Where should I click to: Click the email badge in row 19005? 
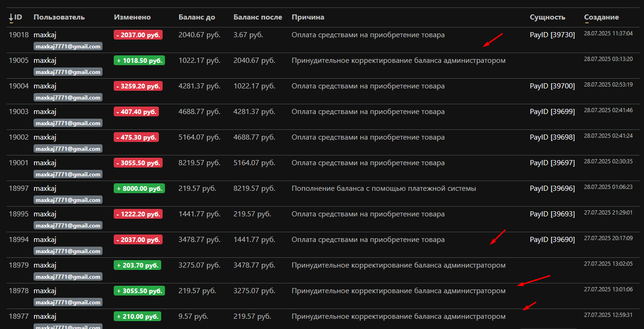click(68, 72)
